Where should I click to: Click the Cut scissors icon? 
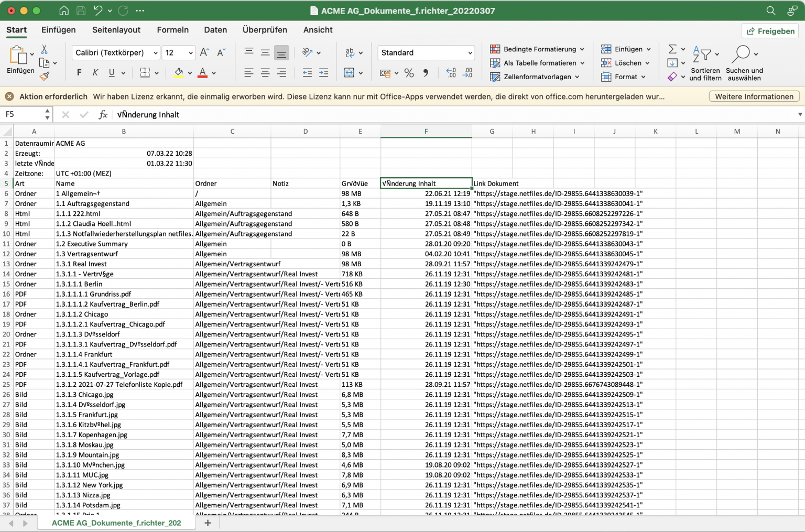(45, 49)
